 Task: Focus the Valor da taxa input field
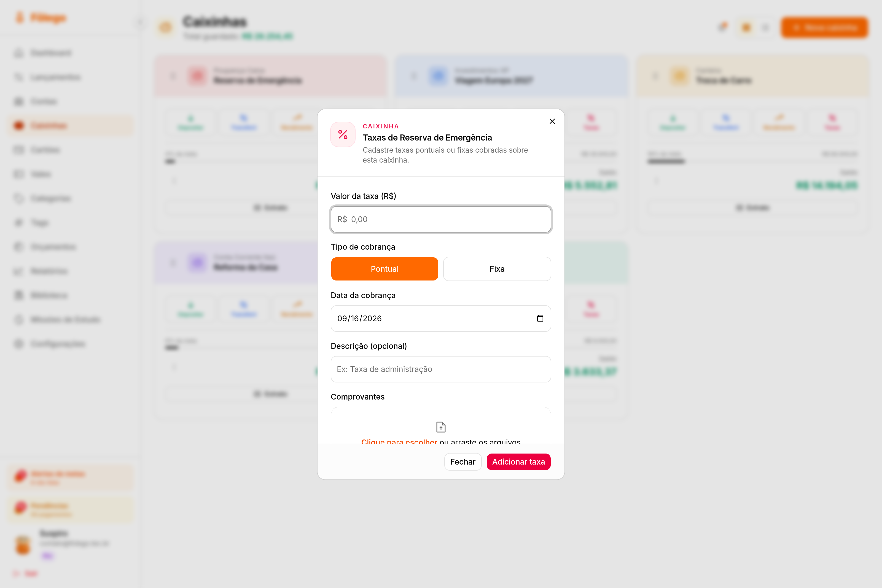click(441, 219)
